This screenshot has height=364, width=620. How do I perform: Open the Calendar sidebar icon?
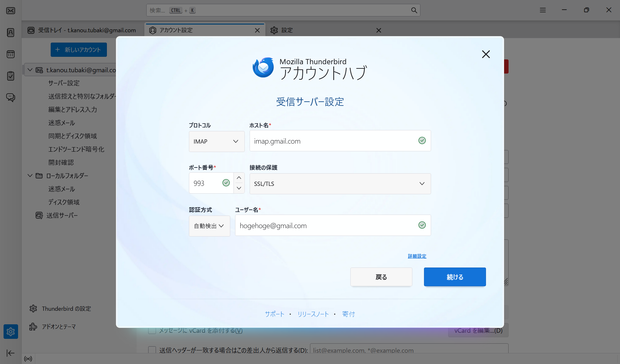[x=11, y=54]
